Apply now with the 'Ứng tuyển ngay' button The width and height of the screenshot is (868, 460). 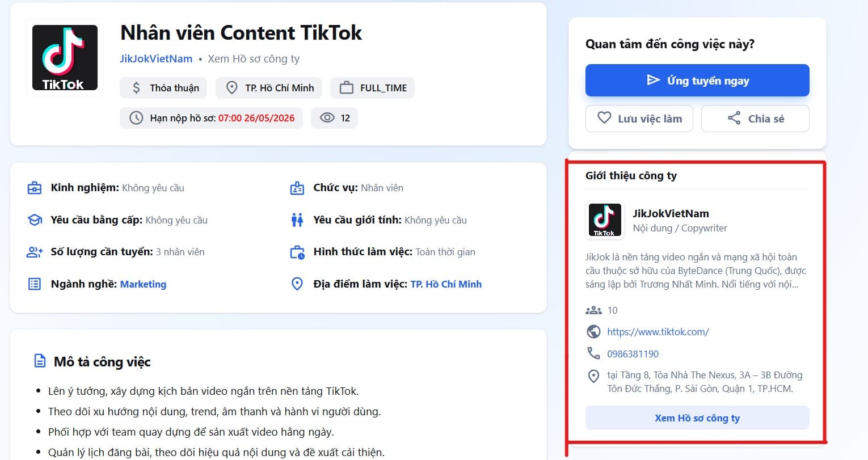click(x=697, y=81)
